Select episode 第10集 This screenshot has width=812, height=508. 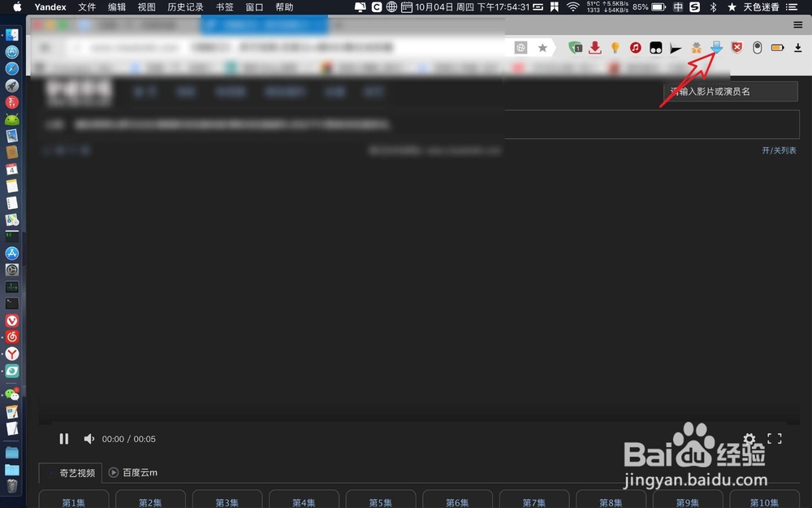point(764,500)
